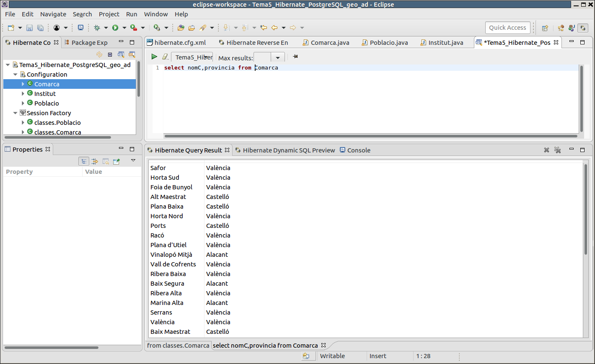This screenshot has height=364, width=595.
Task: Expand the Comarca node under Configuration
Action: coord(23,84)
